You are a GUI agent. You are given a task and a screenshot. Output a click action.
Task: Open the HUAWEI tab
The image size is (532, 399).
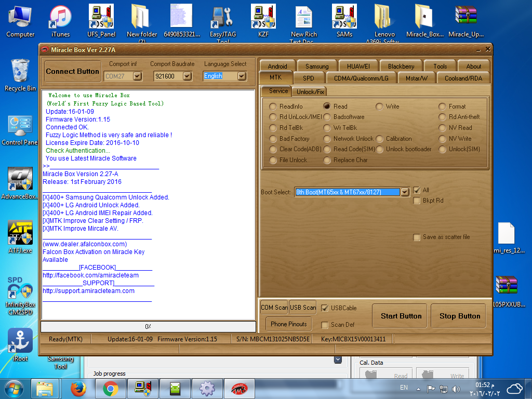pos(358,66)
